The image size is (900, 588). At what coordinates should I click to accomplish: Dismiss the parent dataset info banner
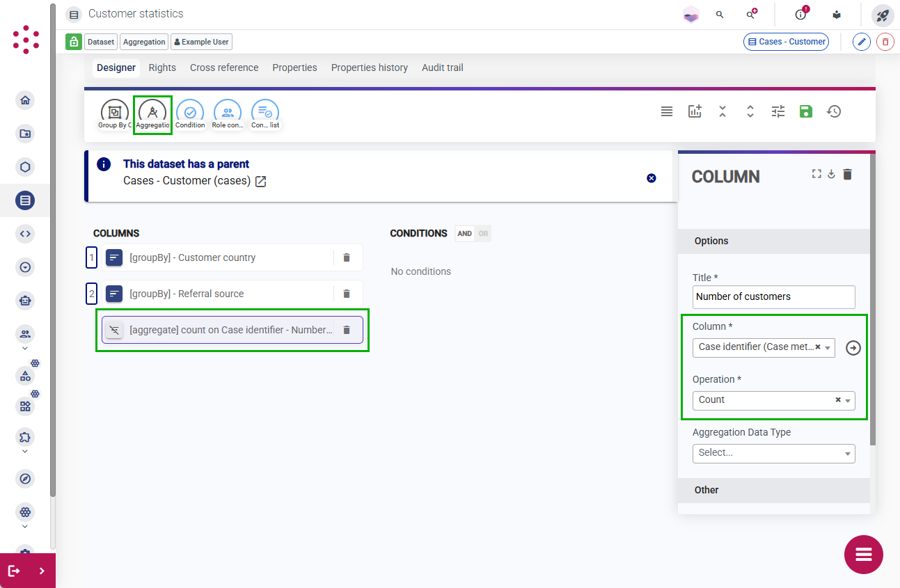tap(652, 178)
